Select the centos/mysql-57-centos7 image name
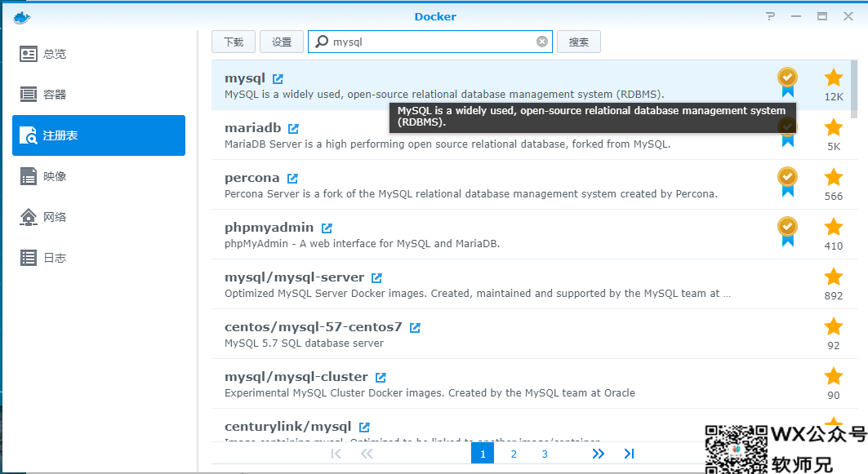This screenshot has height=474, width=868. coord(314,327)
